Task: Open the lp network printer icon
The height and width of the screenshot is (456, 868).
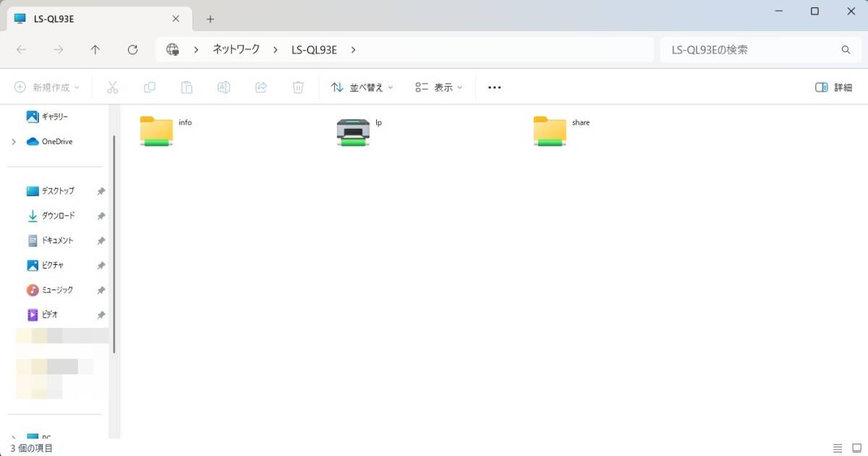Action: point(352,132)
